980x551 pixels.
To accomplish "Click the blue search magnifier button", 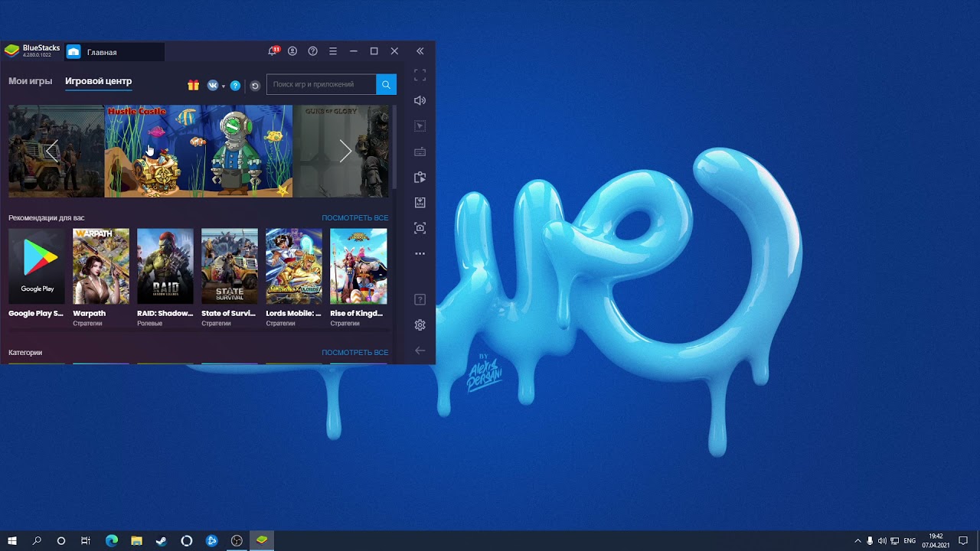I will tap(386, 84).
